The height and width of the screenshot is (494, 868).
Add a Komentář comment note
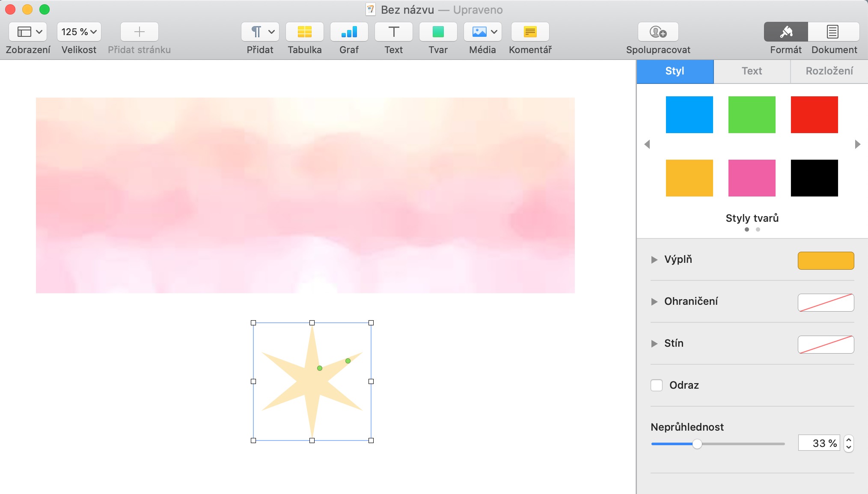pyautogui.click(x=530, y=32)
